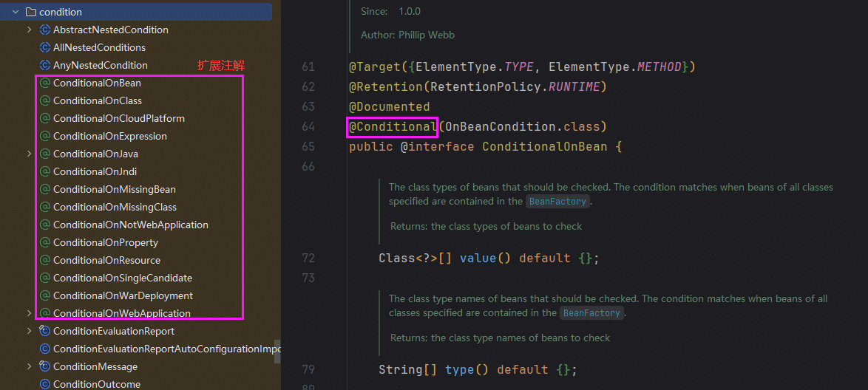This screenshot has height=390, width=868.
Task: Select ConditionOutcome in the tree
Action: click(97, 384)
